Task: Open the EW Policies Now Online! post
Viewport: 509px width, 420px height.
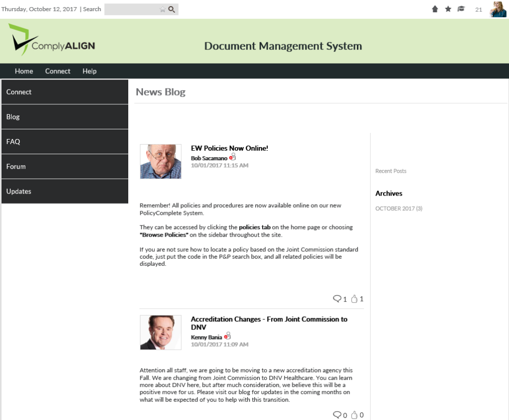Action: click(230, 148)
